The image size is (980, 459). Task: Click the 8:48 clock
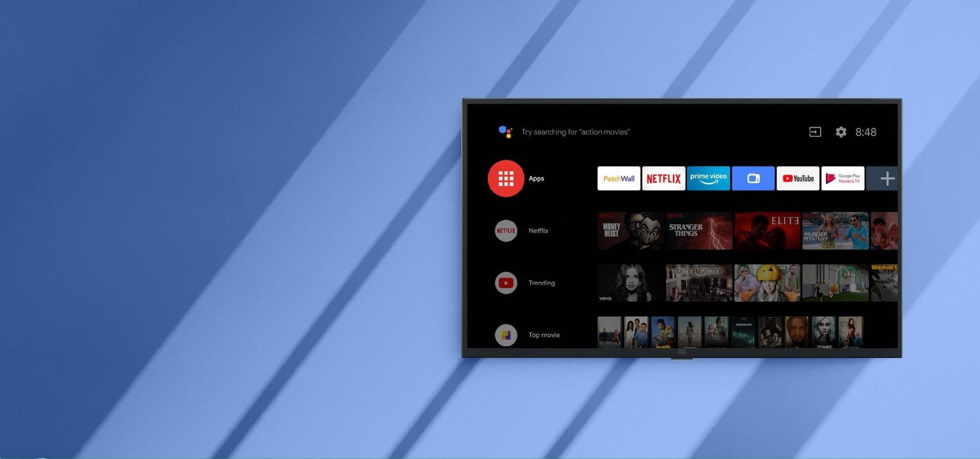(866, 132)
